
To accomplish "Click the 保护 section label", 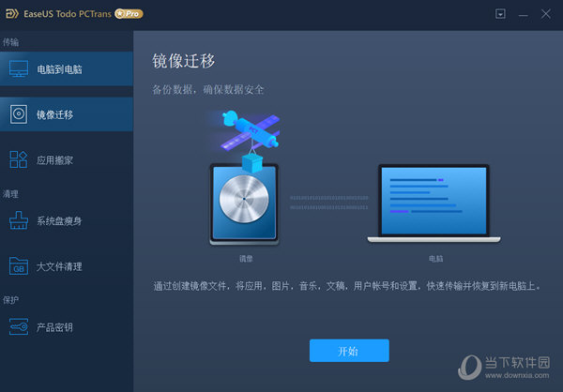I will tap(10, 300).
